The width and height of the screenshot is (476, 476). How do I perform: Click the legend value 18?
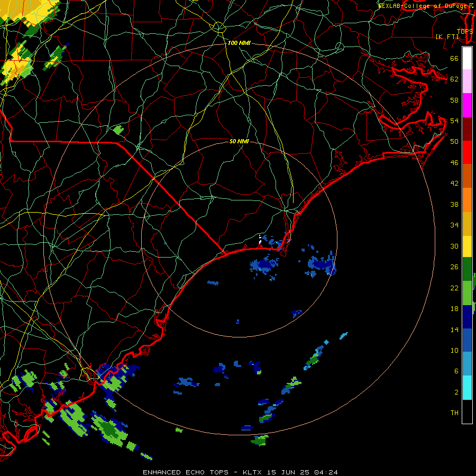click(x=454, y=309)
